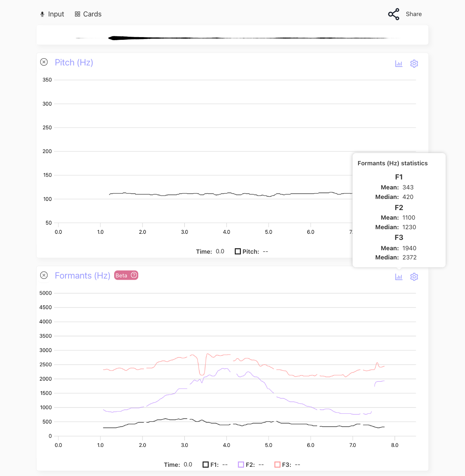Toggle the Pitch legend checkbox
The image size is (465, 476).
(238, 251)
